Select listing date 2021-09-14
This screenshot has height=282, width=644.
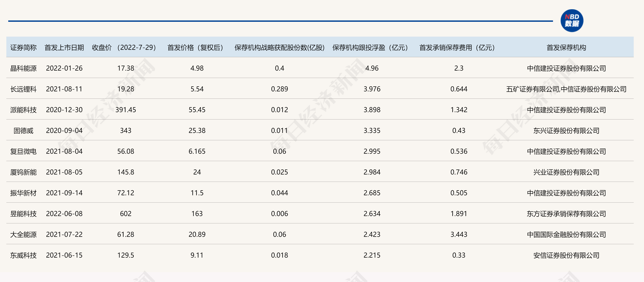click(x=64, y=193)
